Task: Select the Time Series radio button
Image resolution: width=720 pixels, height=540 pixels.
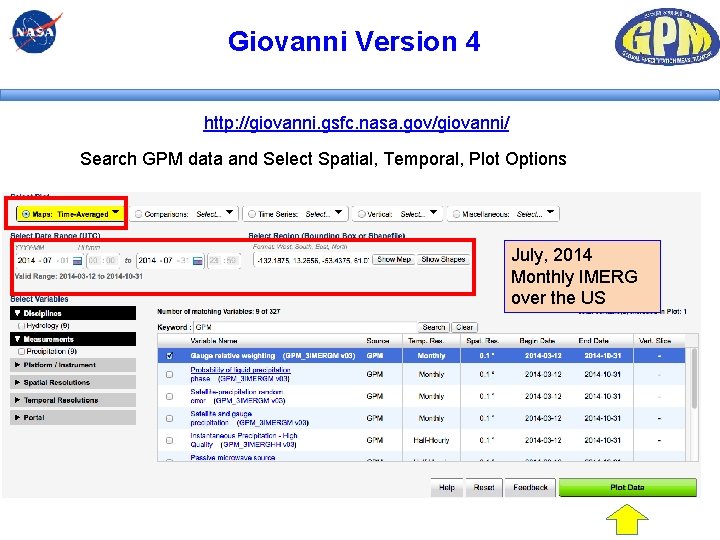Action: 252,214
